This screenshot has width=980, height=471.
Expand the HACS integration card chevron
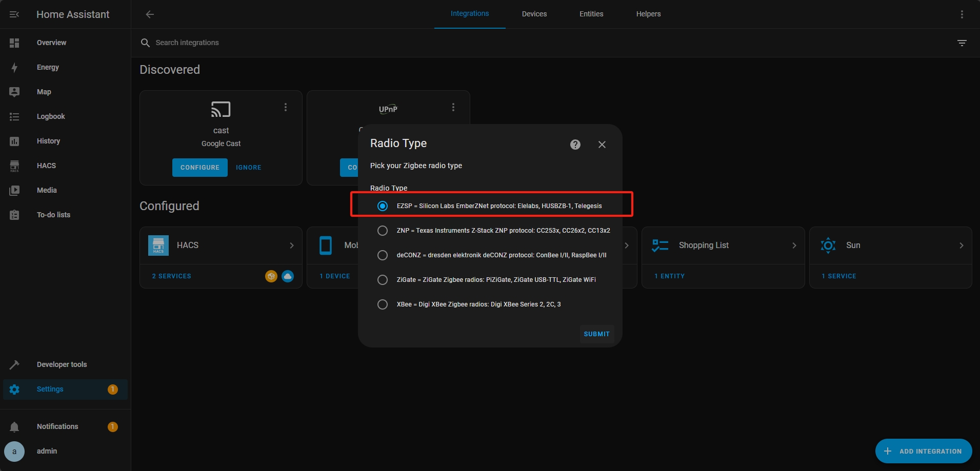click(291, 245)
